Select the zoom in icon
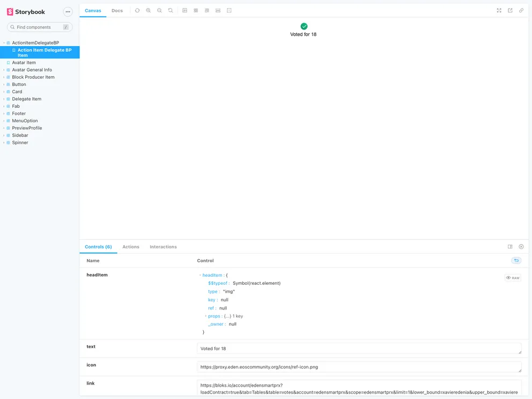The width and height of the screenshot is (532, 399). tap(148, 10)
